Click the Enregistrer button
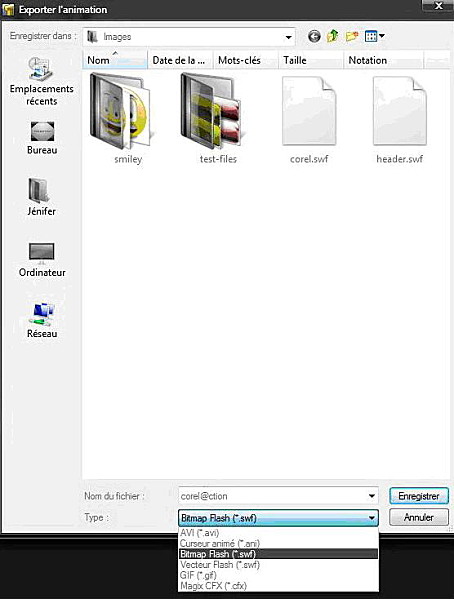This screenshot has width=454, height=599. click(x=419, y=496)
